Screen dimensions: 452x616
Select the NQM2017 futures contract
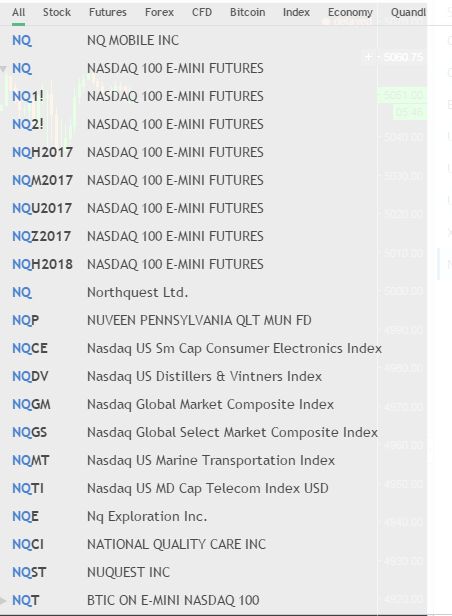pos(213,180)
